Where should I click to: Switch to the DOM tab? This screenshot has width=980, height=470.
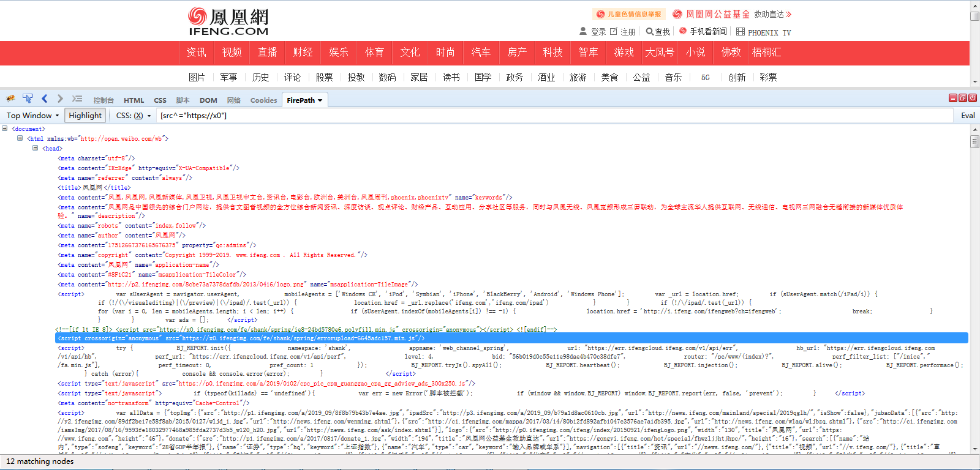click(208, 100)
